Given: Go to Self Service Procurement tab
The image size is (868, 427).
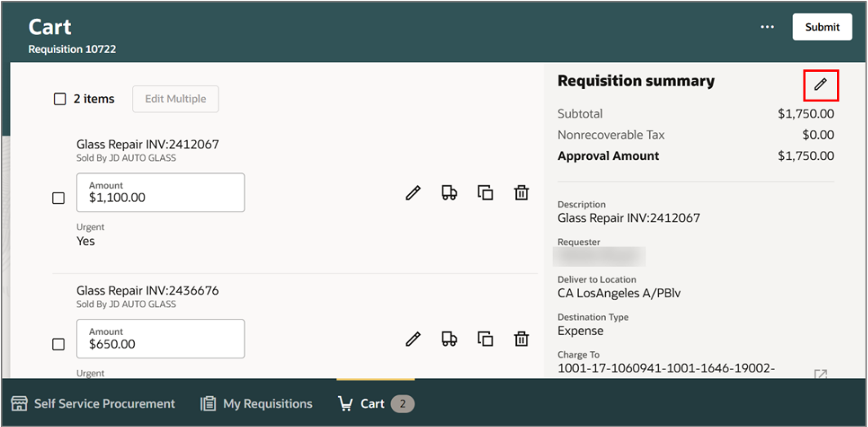Looking at the screenshot, I should pos(93,404).
